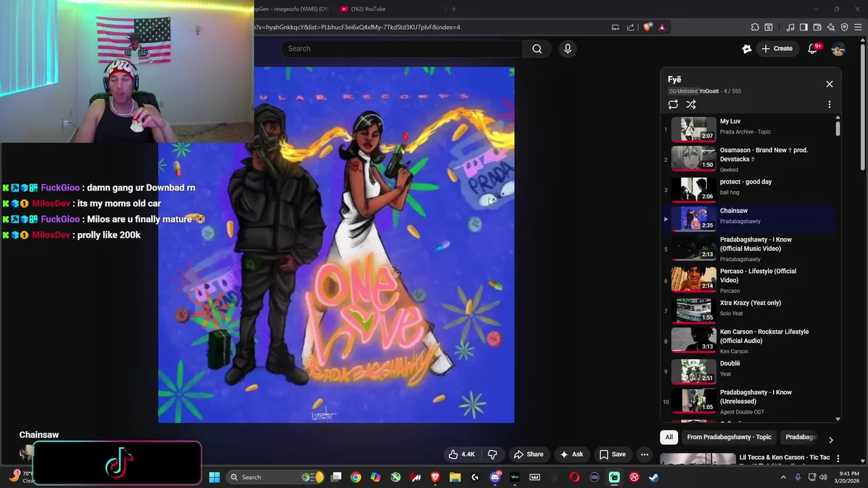This screenshot has width=868, height=488.
Task: Toggle playlist loop
Action: (673, 104)
